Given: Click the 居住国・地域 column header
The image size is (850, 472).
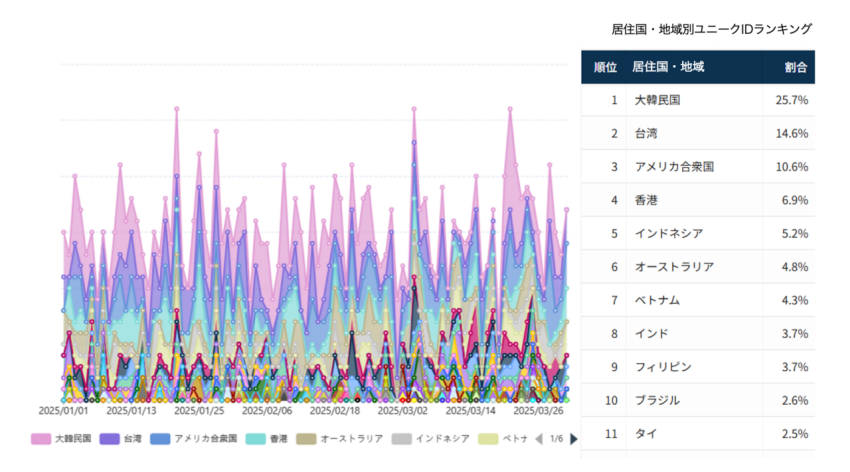Looking at the screenshot, I should coord(668,67).
